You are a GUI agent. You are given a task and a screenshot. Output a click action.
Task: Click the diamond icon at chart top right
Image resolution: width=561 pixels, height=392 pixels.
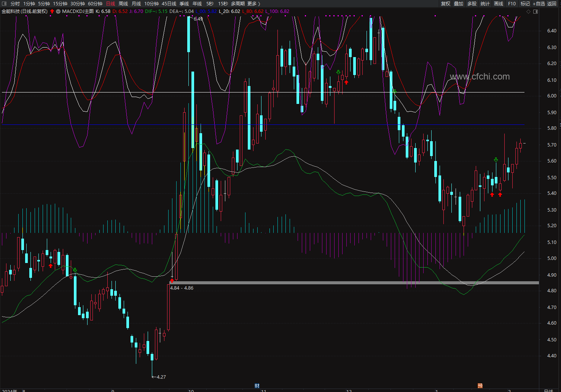click(528, 12)
